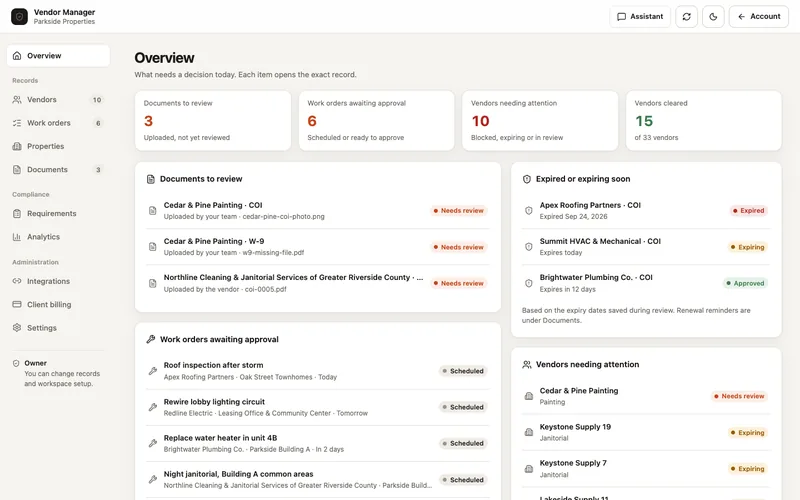This screenshot has height=500, width=800.
Task: Click building icon beside Keystone Supply 19
Action: pos(529,432)
